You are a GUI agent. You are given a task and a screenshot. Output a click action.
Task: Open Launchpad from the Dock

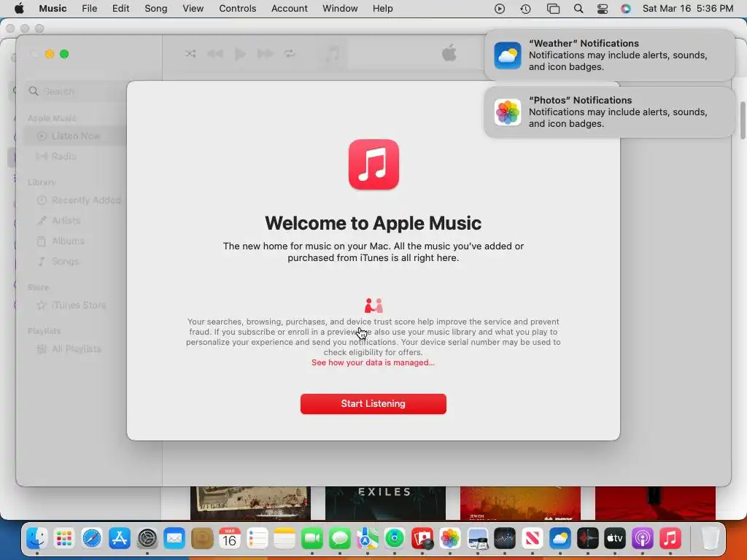(x=64, y=539)
